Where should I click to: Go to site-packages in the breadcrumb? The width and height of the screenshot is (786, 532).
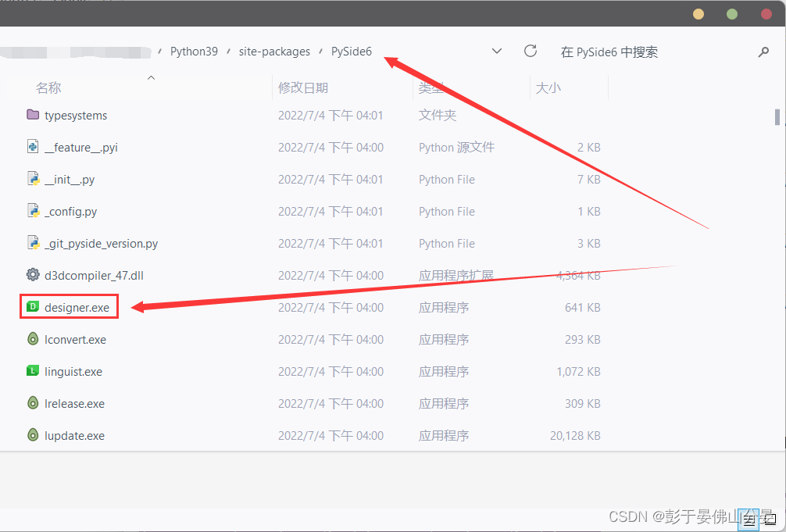(274, 52)
